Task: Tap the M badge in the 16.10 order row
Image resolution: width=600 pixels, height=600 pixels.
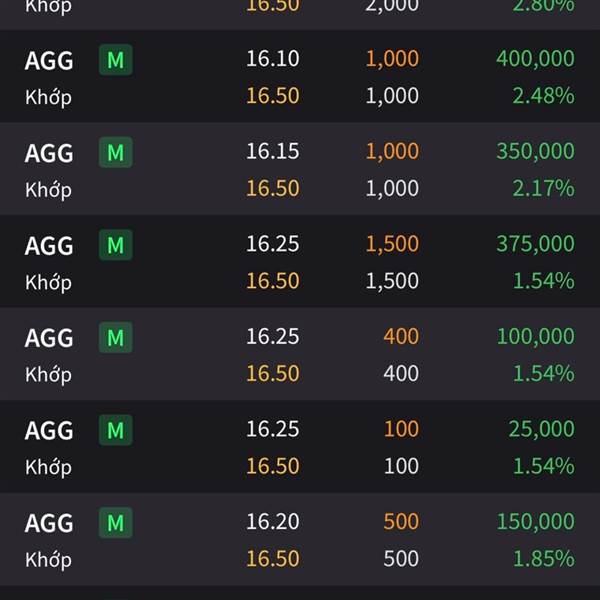Action: 115,60
